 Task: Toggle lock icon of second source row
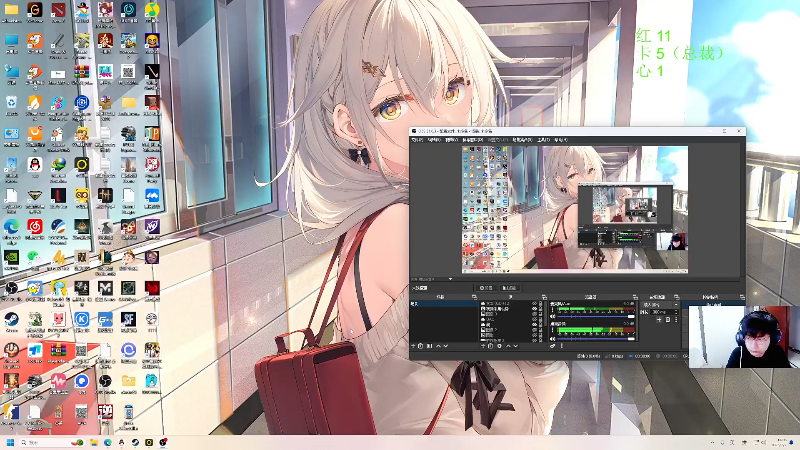click(541, 309)
